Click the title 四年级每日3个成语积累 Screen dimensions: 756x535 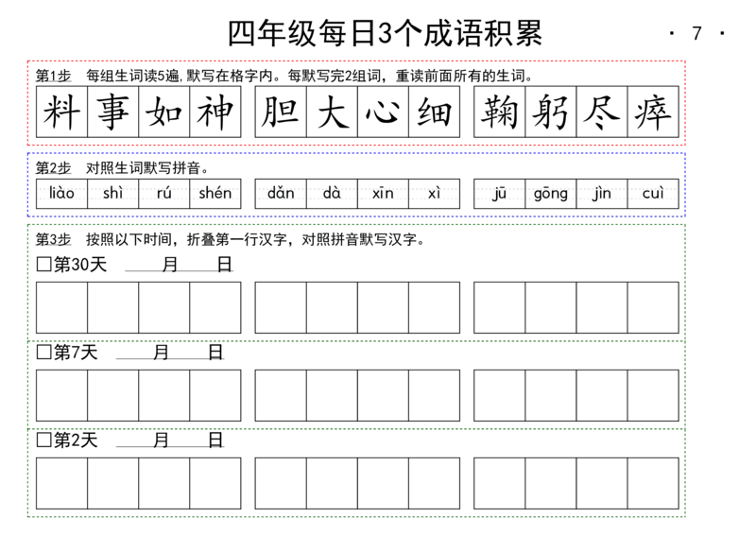[385, 33]
